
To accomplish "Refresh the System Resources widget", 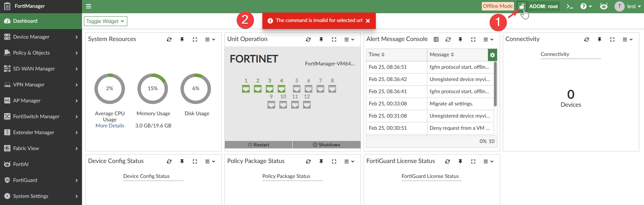I will [x=169, y=40].
